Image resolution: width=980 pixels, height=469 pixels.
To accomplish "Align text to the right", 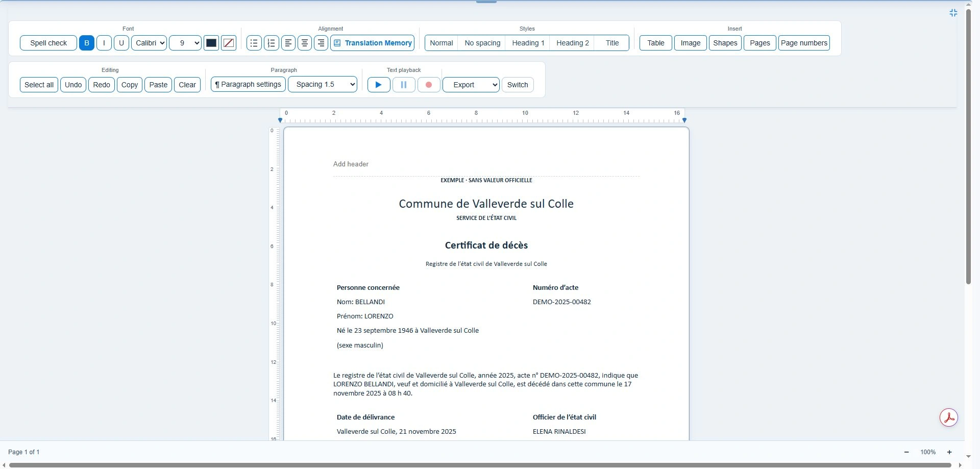I will [321, 43].
